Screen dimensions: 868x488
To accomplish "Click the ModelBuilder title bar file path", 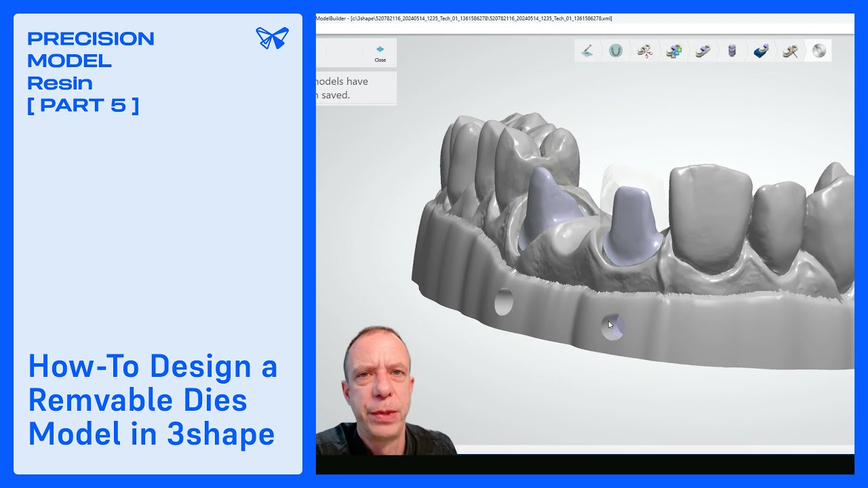I will [464, 18].
